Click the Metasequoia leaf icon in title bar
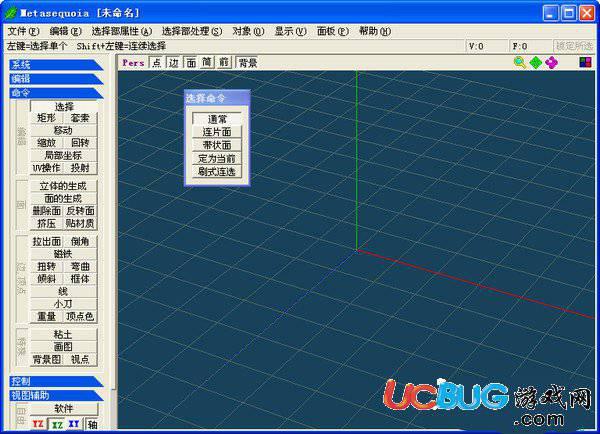This screenshot has width=600, height=434. coord(10,13)
